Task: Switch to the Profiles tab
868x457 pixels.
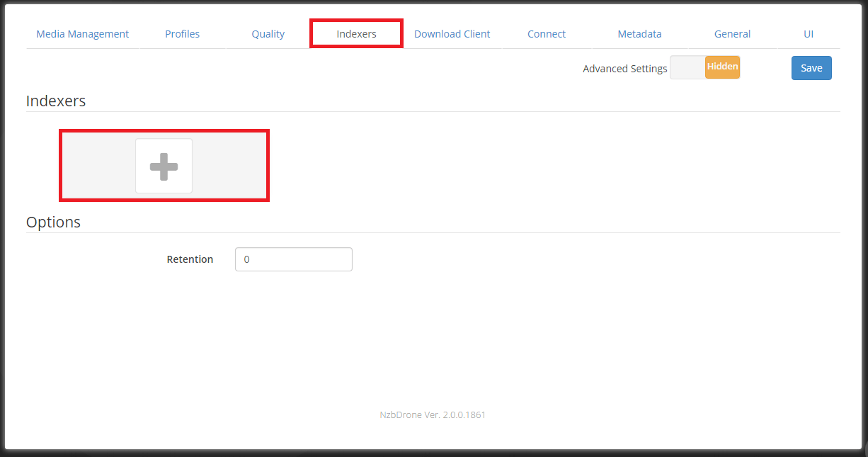Action: pos(183,34)
